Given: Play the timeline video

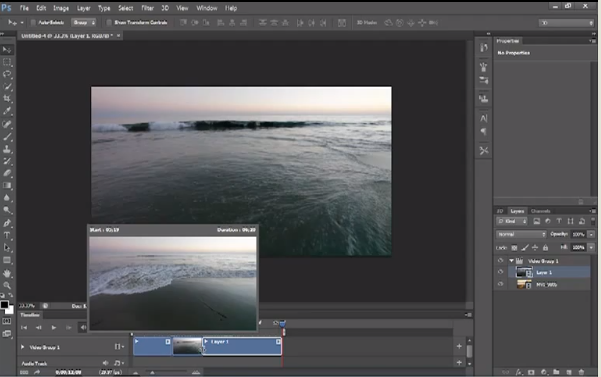Looking at the screenshot, I should click(x=54, y=328).
